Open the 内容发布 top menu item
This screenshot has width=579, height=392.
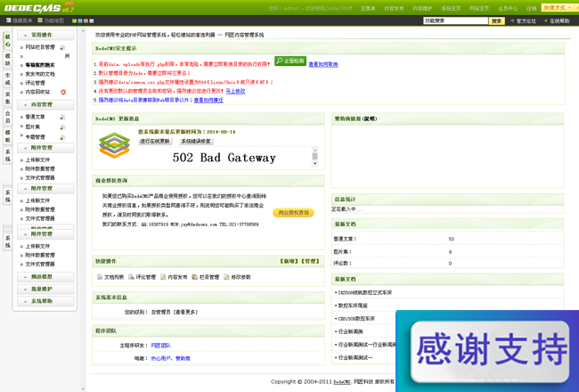point(394,8)
